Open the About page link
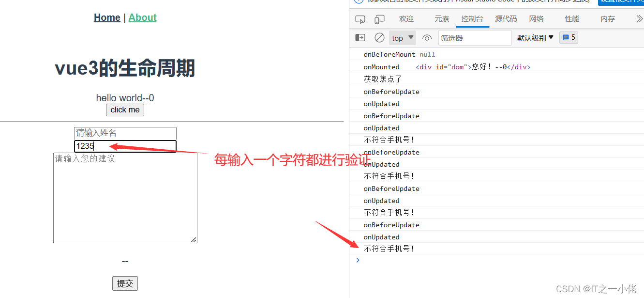The height and width of the screenshot is (298, 644). (x=142, y=17)
